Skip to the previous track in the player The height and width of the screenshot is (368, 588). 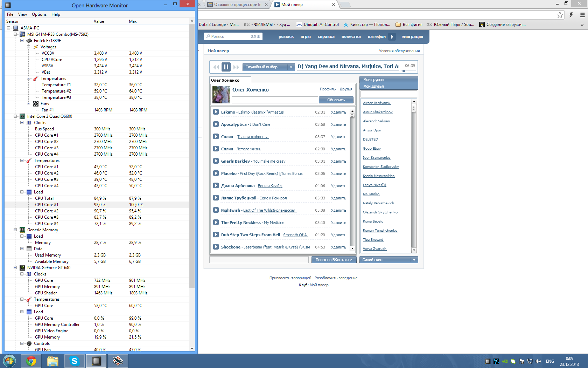[x=216, y=67]
